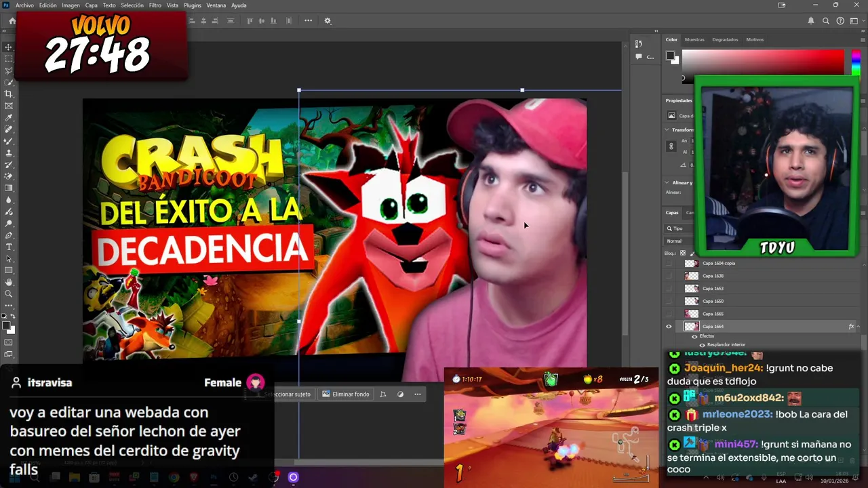
Task: Expand the toolbar double-arrow toggle
Action: tap(5, 30)
